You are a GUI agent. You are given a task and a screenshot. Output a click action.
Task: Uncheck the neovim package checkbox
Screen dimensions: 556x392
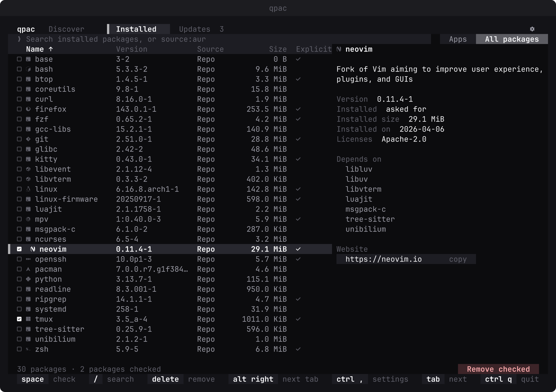tap(19, 249)
